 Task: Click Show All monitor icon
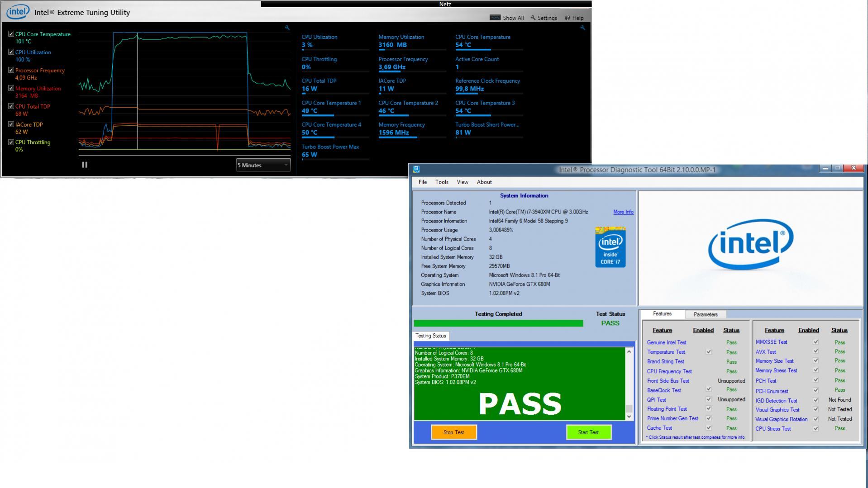pyautogui.click(x=495, y=18)
